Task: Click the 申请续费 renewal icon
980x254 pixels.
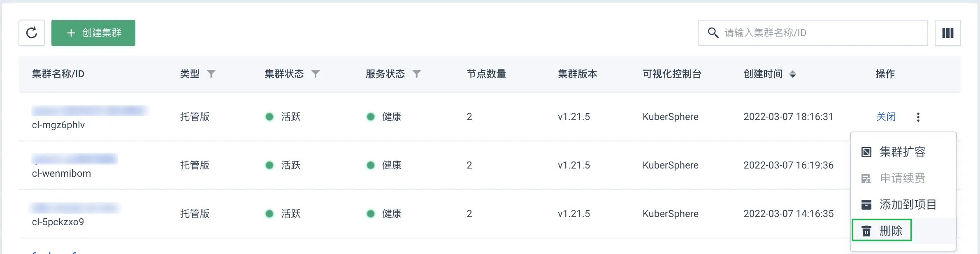Action: (x=866, y=178)
